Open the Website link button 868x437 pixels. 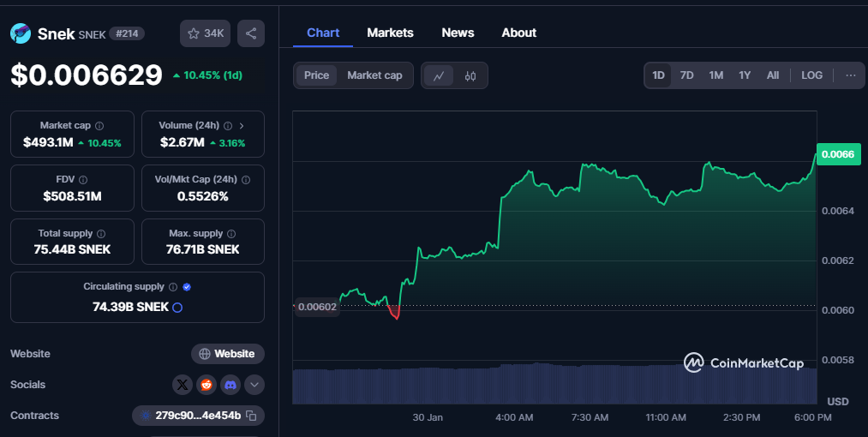228,354
